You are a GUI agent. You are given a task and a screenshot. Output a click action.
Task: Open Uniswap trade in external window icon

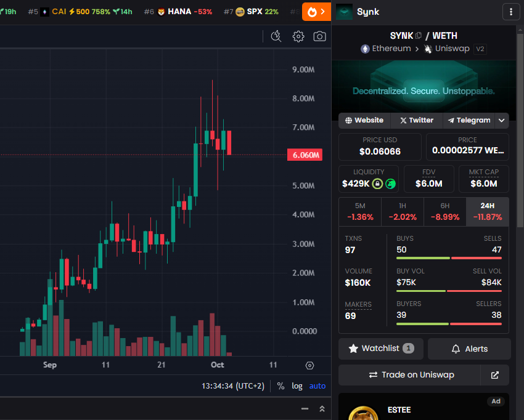pyautogui.click(x=494, y=374)
